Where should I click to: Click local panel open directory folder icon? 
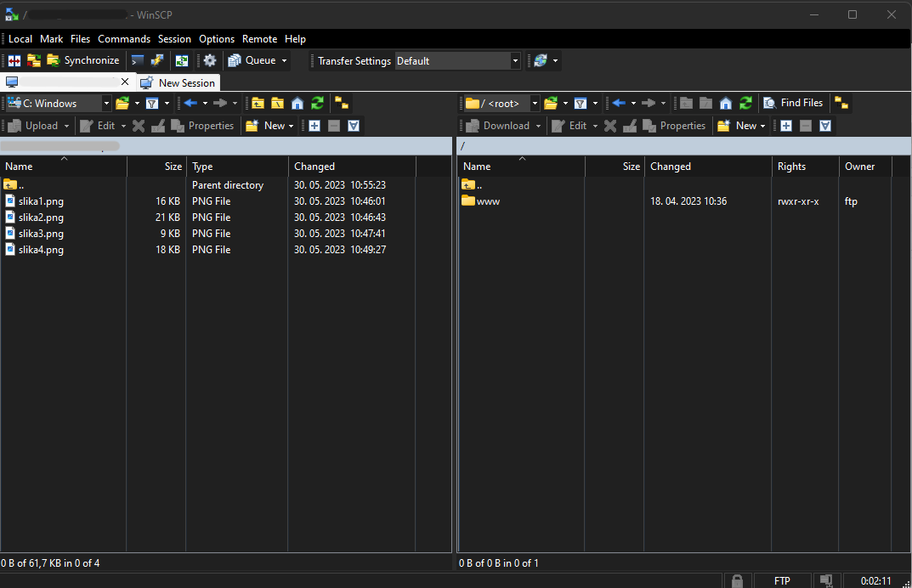(122, 104)
